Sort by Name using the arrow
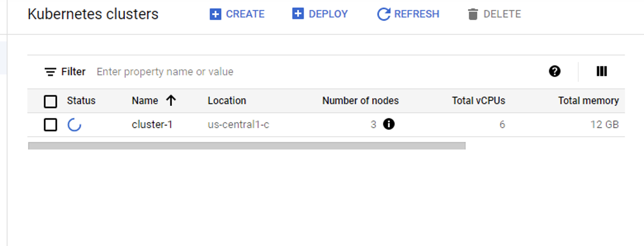This screenshot has width=644, height=246. 171,101
